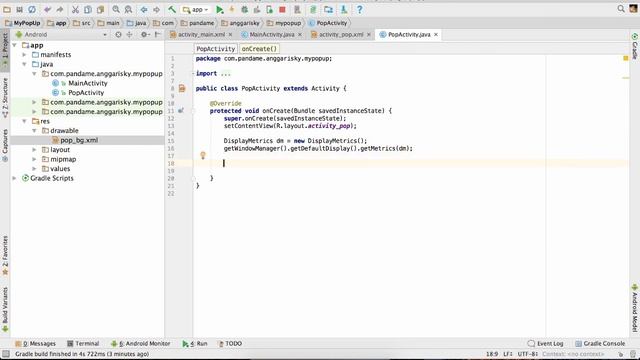
Task: Click the Cut scissors icon
Action: pos(76,9)
